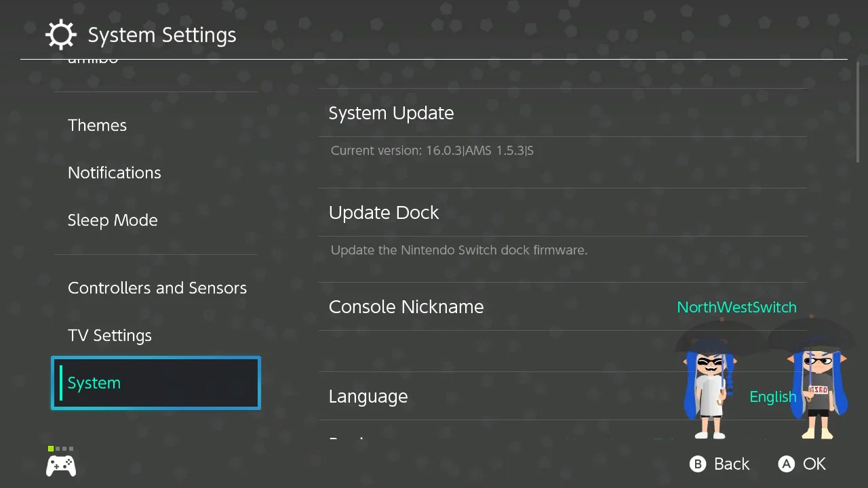Screen dimensions: 868x488
Task: Select the highlighted System category
Action: pos(156,383)
